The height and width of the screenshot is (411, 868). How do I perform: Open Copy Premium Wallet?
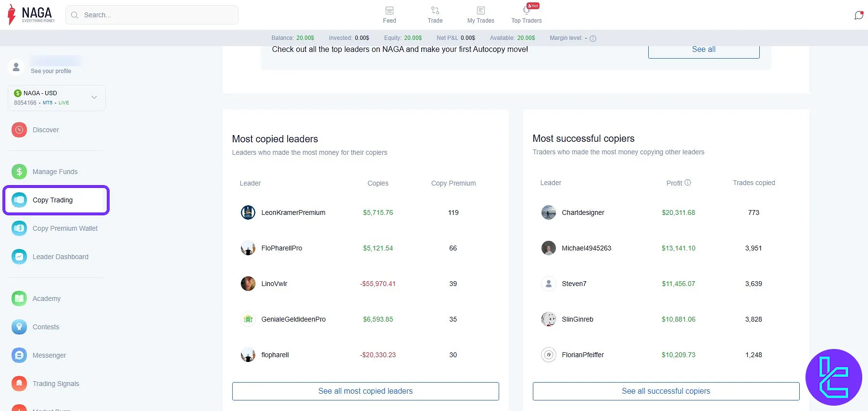pos(65,228)
